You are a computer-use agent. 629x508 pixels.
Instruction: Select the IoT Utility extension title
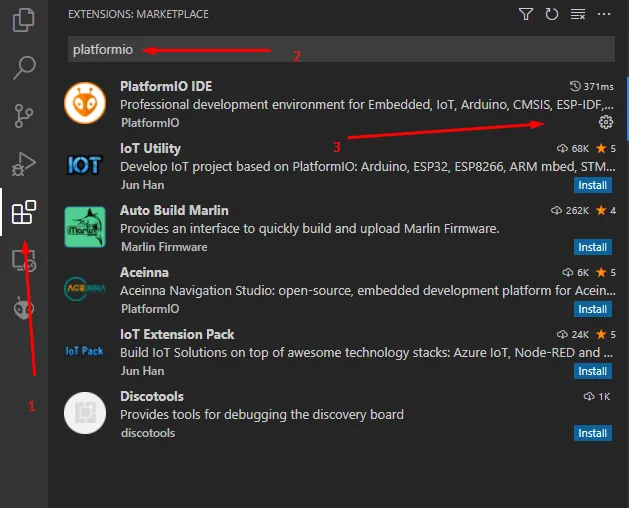point(150,148)
